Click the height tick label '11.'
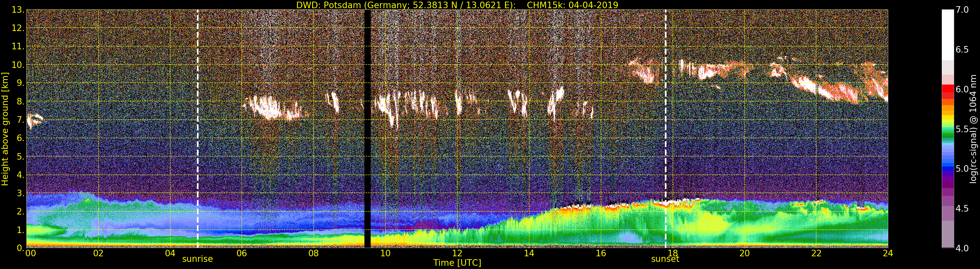The width and height of the screenshot is (980, 269). click(18, 46)
